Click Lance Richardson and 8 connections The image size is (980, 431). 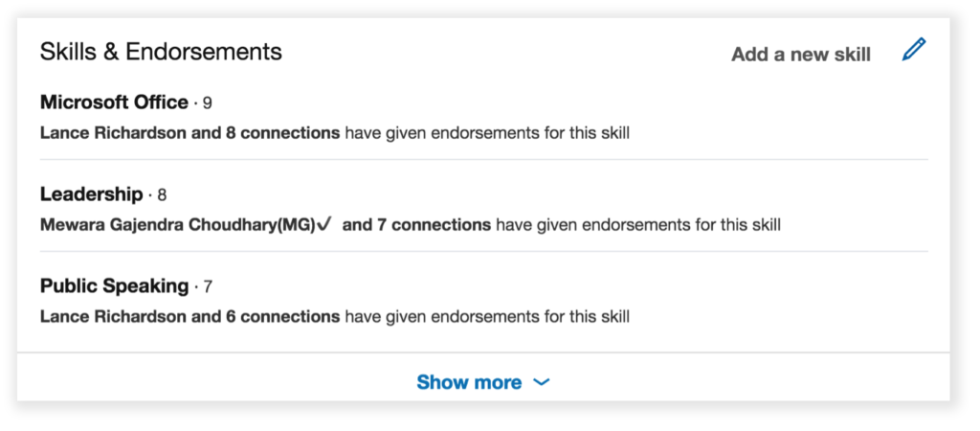point(190,133)
